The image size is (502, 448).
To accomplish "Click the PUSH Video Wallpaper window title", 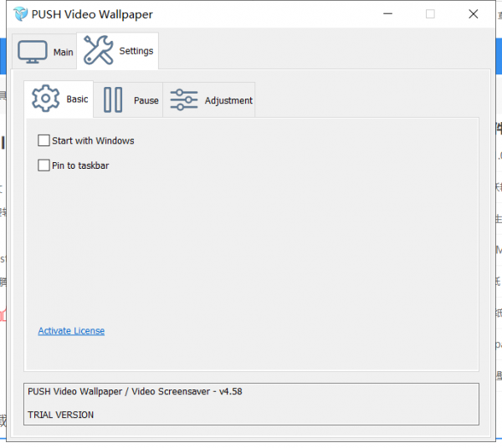I will pyautogui.click(x=92, y=14).
